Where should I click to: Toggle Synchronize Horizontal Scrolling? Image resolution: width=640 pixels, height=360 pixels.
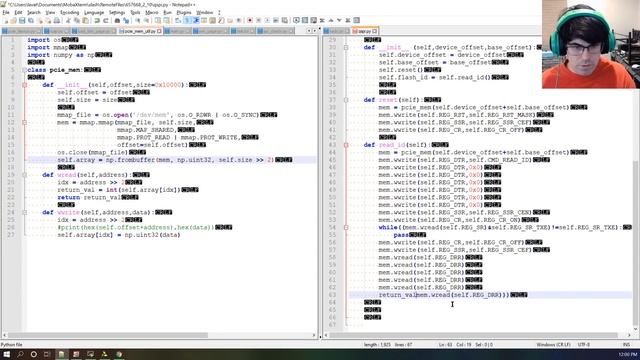point(166,20)
